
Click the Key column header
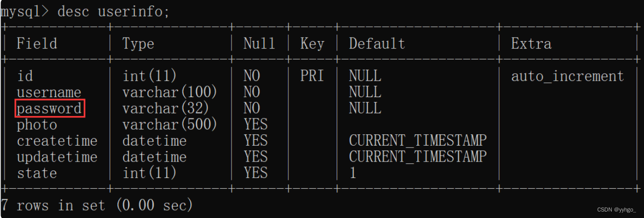coord(312,44)
